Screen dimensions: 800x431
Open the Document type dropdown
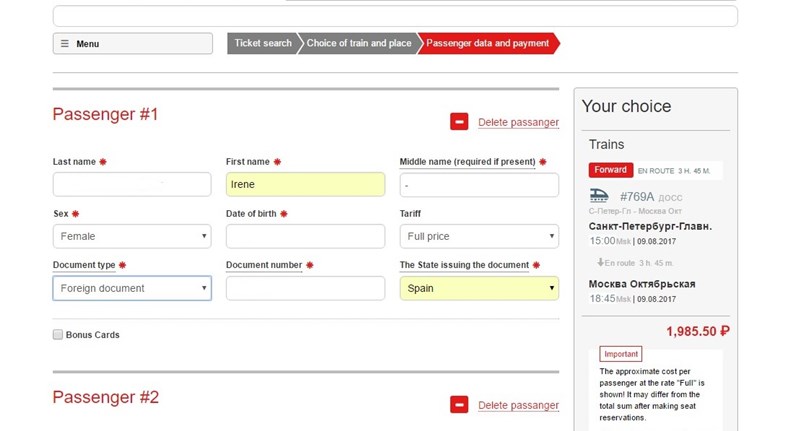[x=132, y=288]
